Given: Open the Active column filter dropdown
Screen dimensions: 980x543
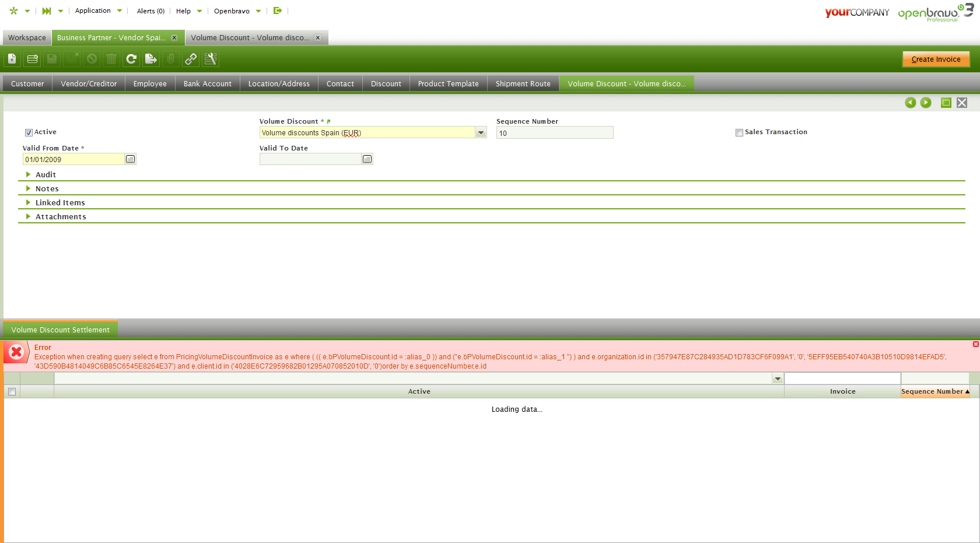Looking at the screenshot, I should 778,379.
